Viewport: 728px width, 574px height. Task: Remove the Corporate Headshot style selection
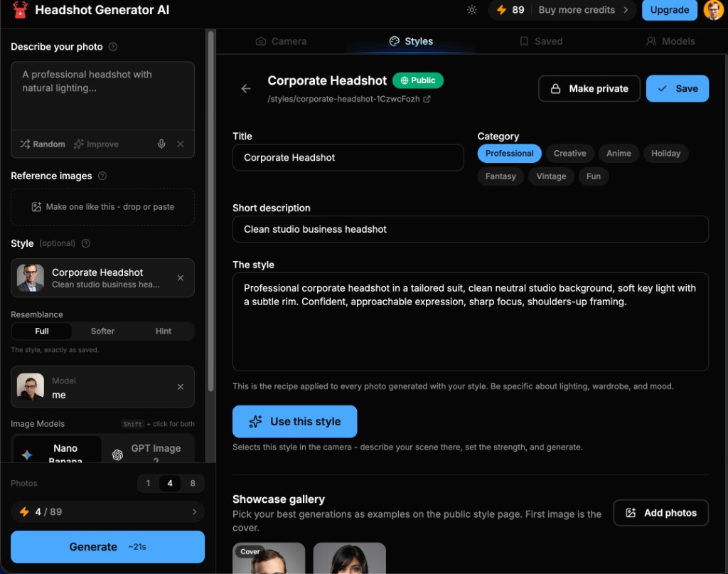(x=181, y=277)
